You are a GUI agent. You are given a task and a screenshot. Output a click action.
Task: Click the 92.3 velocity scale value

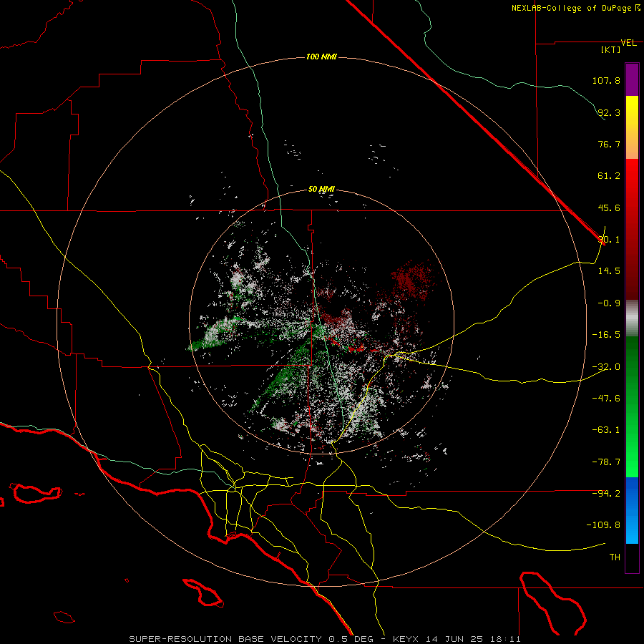tap(609, 112)
